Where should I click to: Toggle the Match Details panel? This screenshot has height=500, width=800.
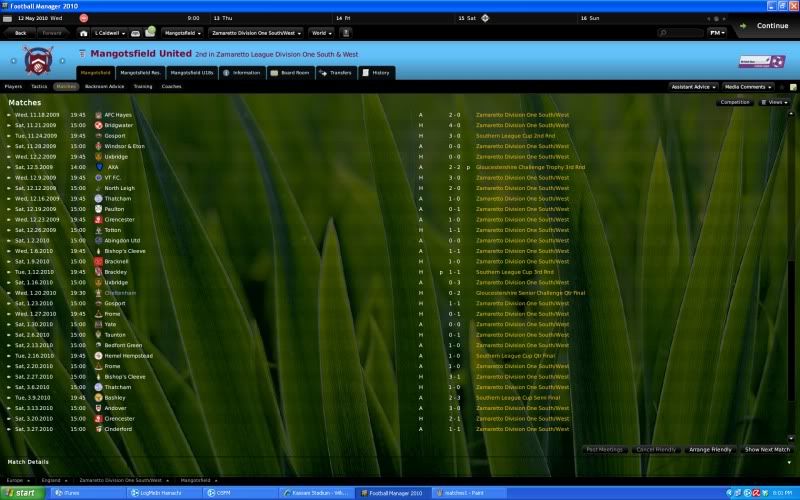pyautogui.click(x=28, y=462)
